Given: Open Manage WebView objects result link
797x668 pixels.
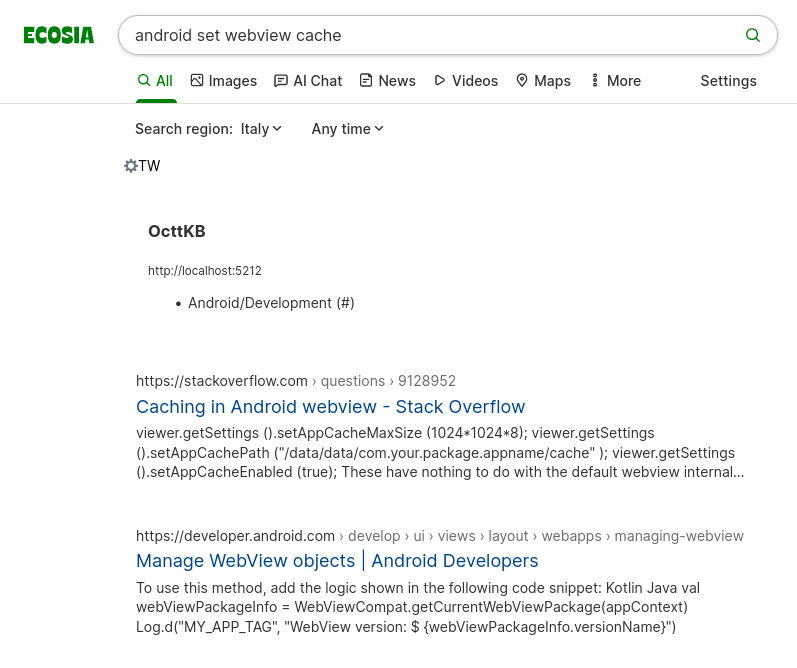Looking at the screenshot, I should coord(337,561).
